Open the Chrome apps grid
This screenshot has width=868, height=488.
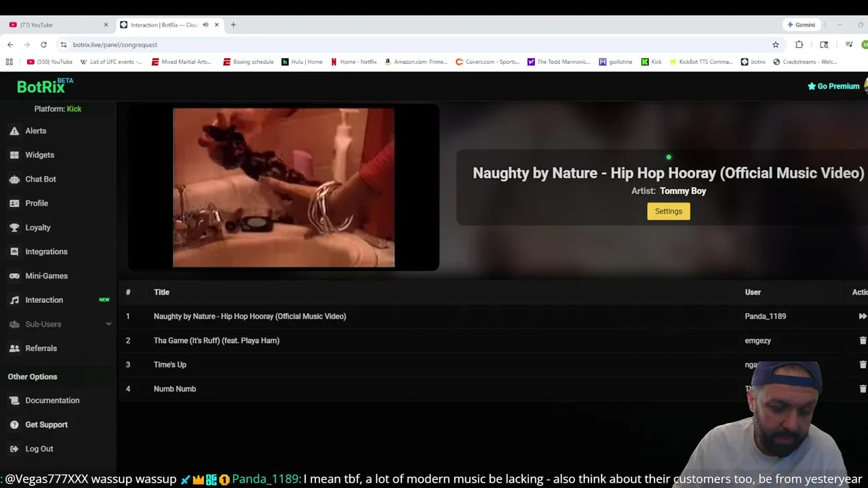click(9, 62)
